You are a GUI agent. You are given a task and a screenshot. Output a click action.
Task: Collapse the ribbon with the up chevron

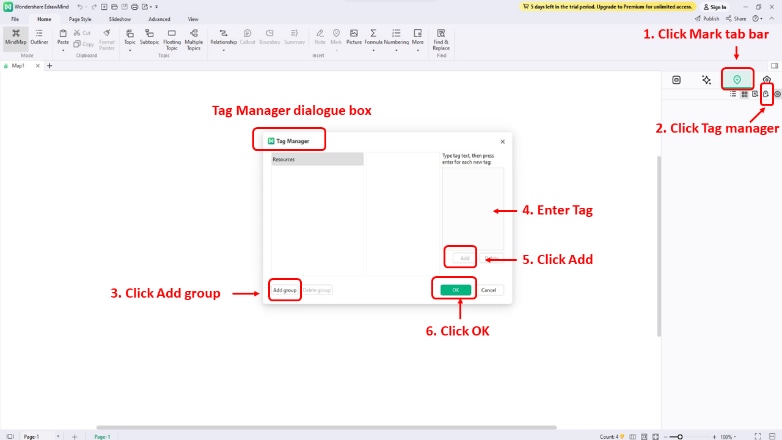pos(772,18)
